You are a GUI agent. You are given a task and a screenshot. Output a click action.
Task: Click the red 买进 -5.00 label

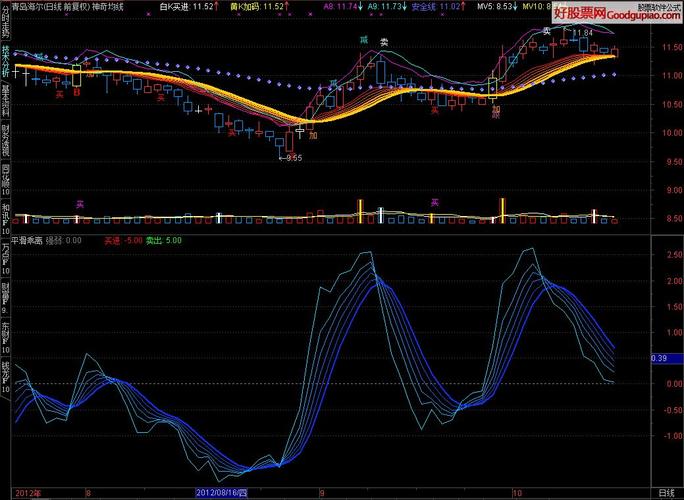(121, 240)
